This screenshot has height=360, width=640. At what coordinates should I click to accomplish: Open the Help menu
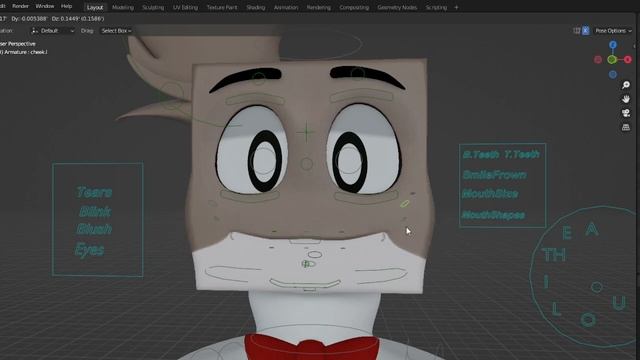[x=66, y=7]
